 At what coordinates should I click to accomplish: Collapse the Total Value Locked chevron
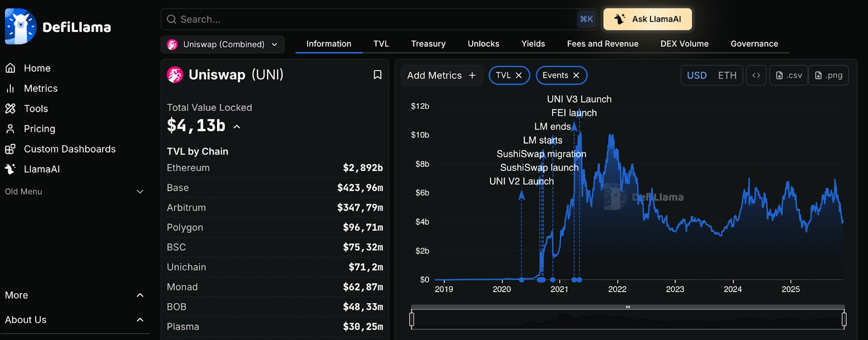coord(237,127)
